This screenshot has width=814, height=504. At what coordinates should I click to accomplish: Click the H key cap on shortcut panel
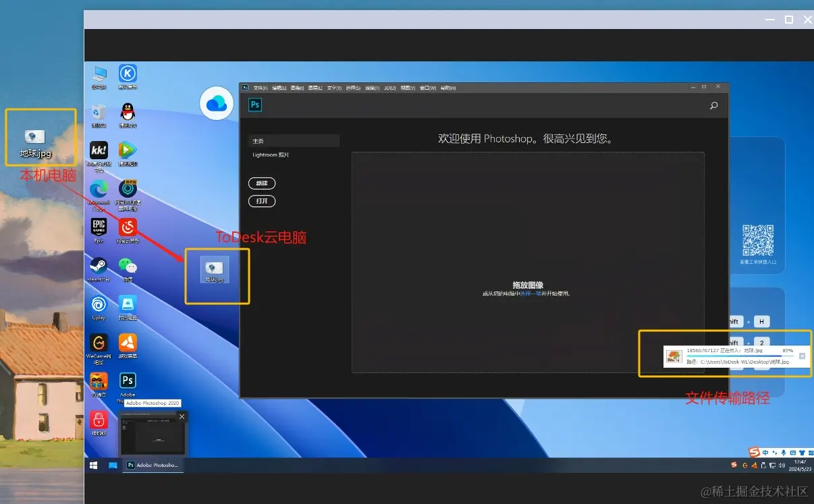coord(761,322)
